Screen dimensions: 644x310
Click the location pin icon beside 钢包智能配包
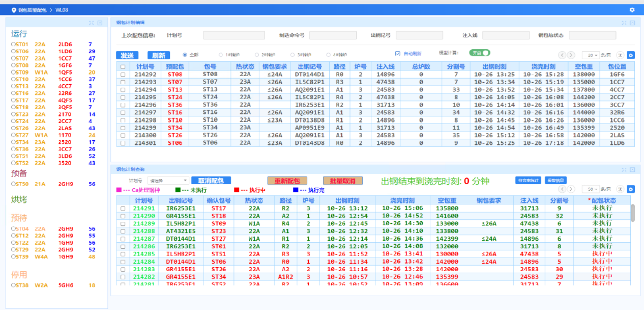(14, 10)
